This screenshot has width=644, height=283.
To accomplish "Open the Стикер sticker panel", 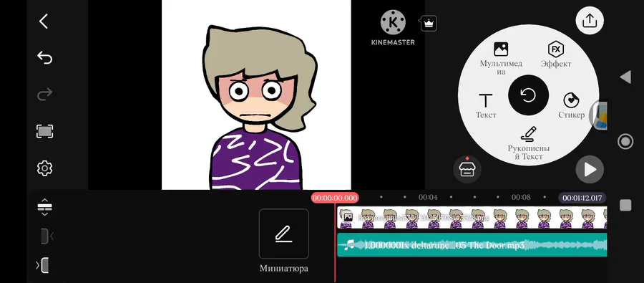I will (x=571, y=106).
